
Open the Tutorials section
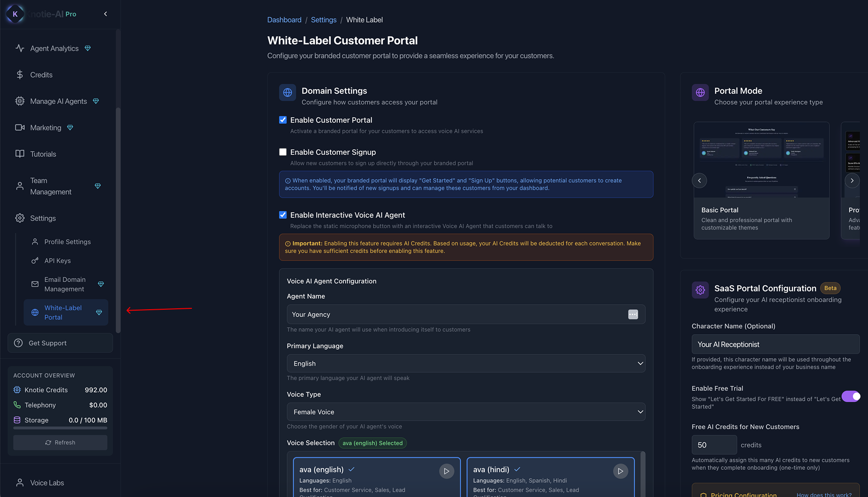pos(43,154)
